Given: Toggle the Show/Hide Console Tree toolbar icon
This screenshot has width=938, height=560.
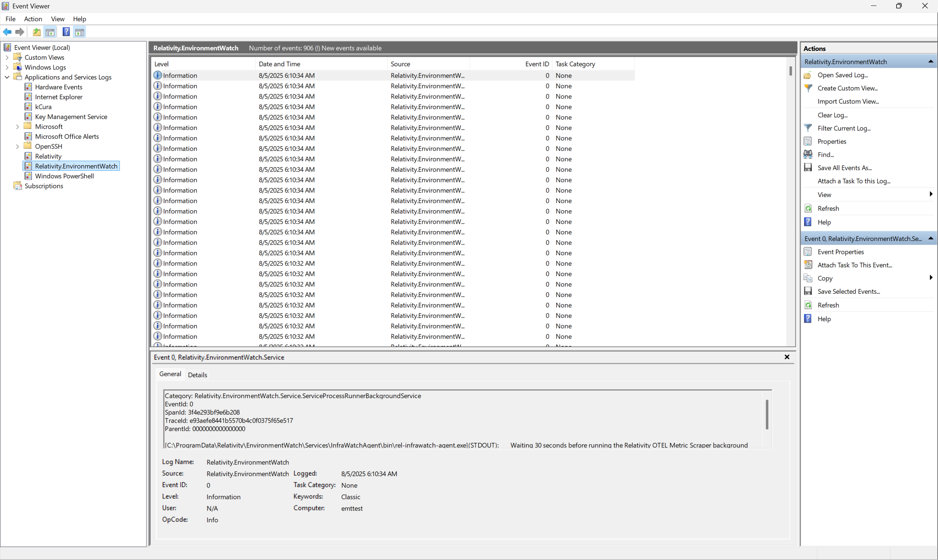Looking at the screenshot, I should coord(50,32).
